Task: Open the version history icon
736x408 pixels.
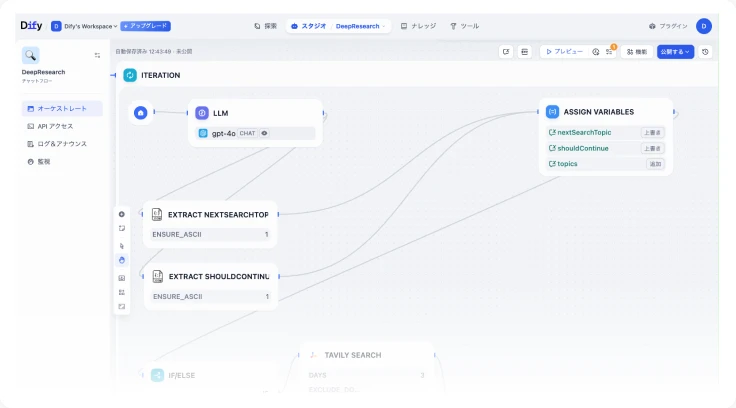Action: click(705, 52)
